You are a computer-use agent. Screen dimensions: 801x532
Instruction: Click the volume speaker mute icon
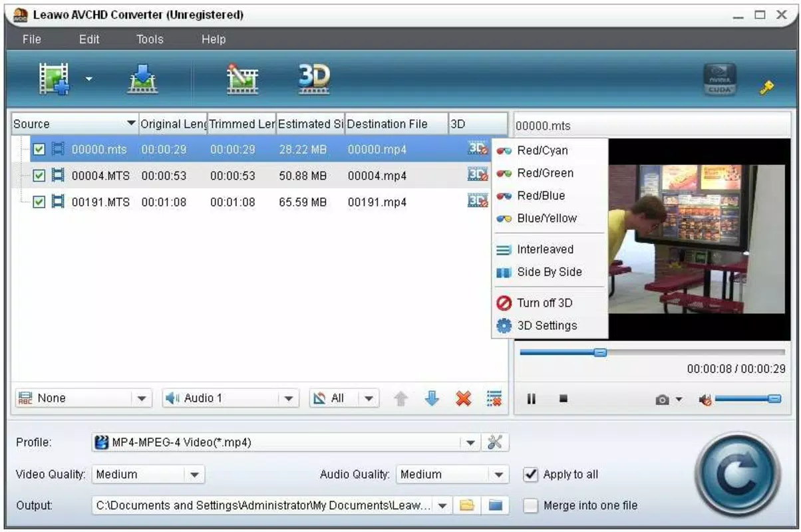click(x=706, y=400)
